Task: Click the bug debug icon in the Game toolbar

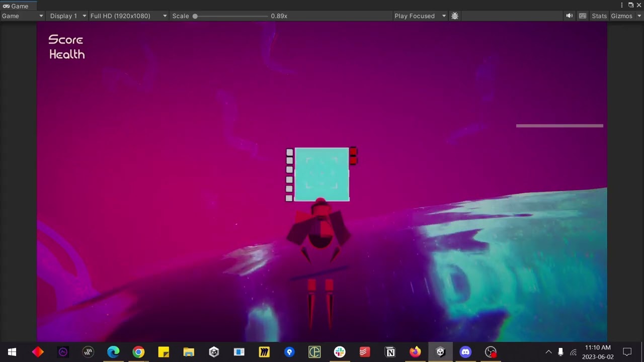Action: (454, 16)
